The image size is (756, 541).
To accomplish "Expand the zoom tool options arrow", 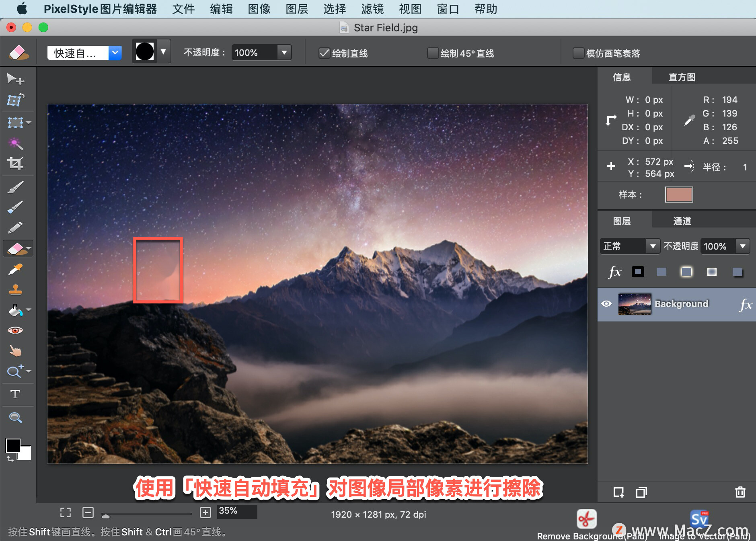I will [29, 371].
